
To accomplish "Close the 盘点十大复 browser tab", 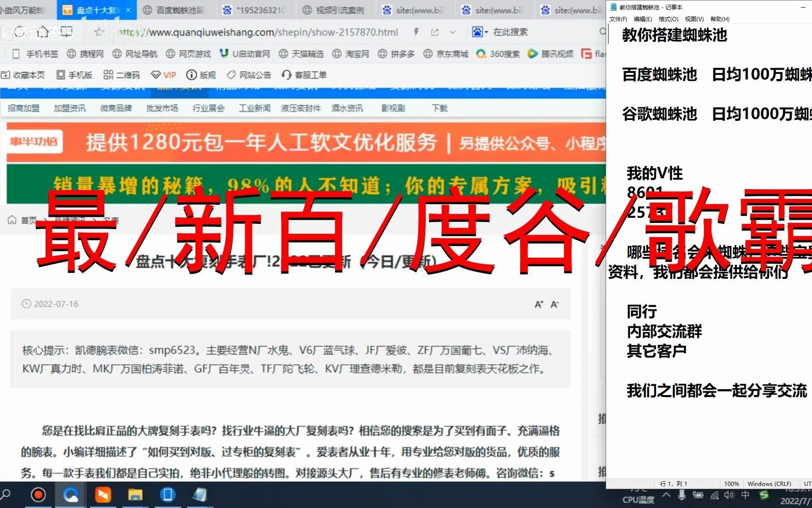I will click(x=128, y=10).
